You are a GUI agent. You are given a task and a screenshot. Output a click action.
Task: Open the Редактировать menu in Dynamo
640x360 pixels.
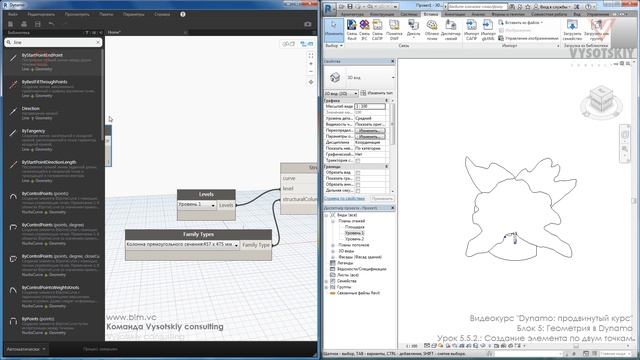pos(41,14)
